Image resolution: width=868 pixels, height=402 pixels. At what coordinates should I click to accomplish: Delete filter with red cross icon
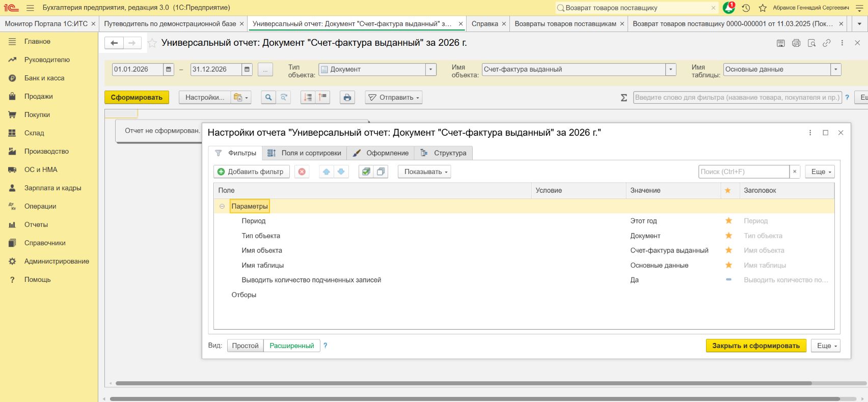tap(302, 172)
